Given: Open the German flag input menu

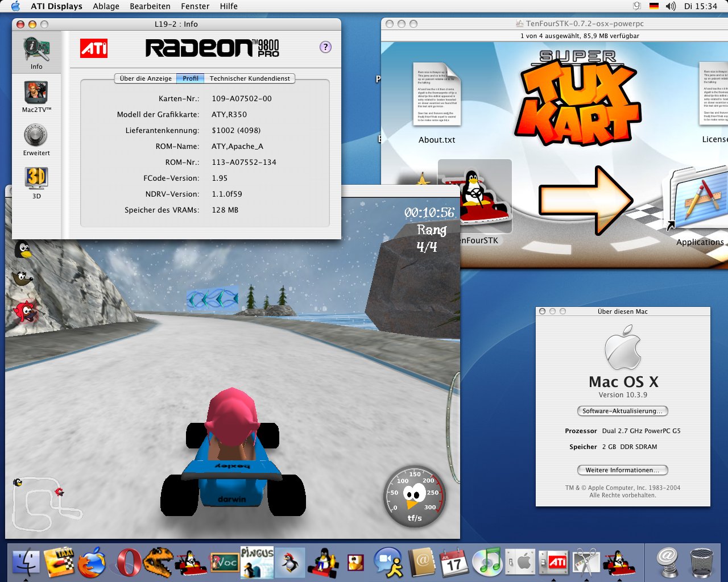Looking at the screenshot, I should [x=654, y=6].
